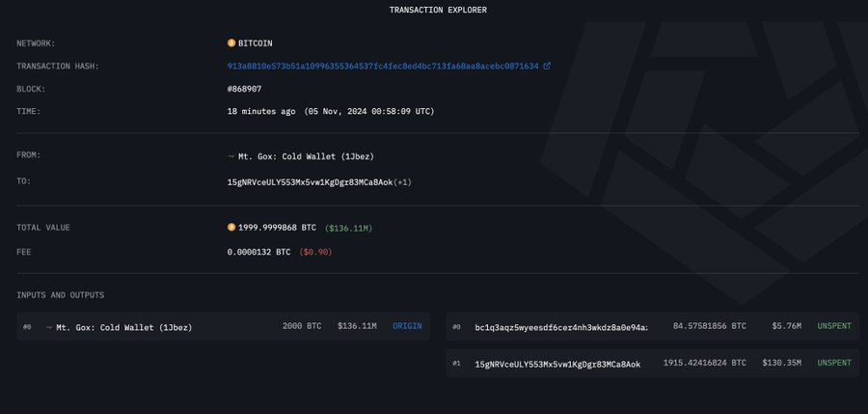Click the external link icon after the transaction hash

click(x=547, y=67)
